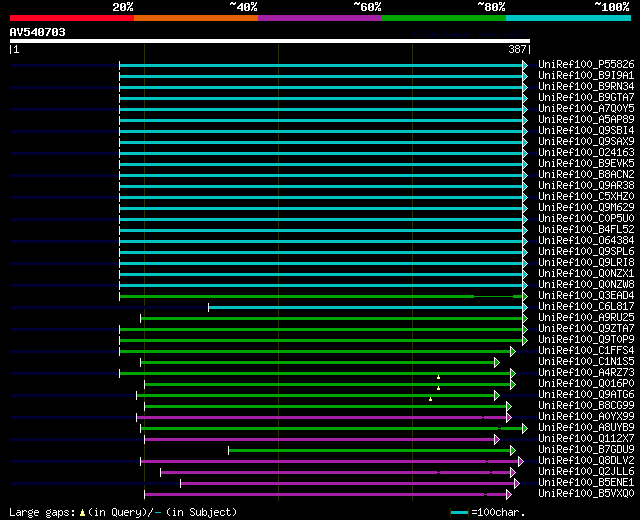Select the UniRef100_Q016P0 label
This screenshot has width=640, height=520.
(x=586, y=384)
